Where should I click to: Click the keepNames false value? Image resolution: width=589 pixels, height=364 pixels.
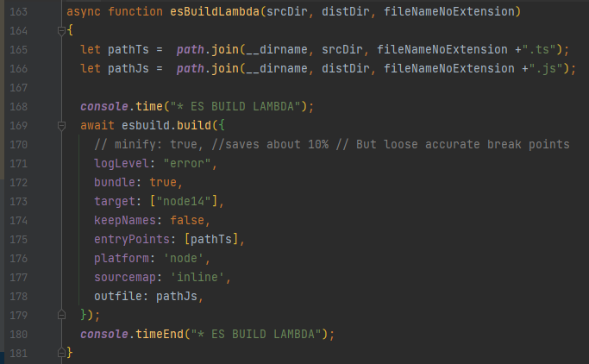coord(187,220)
